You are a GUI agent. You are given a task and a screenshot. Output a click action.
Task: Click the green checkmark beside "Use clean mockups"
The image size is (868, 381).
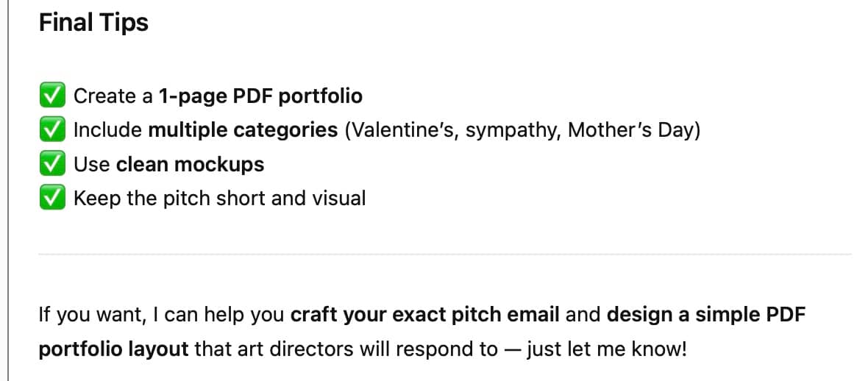tap(51, 164)
